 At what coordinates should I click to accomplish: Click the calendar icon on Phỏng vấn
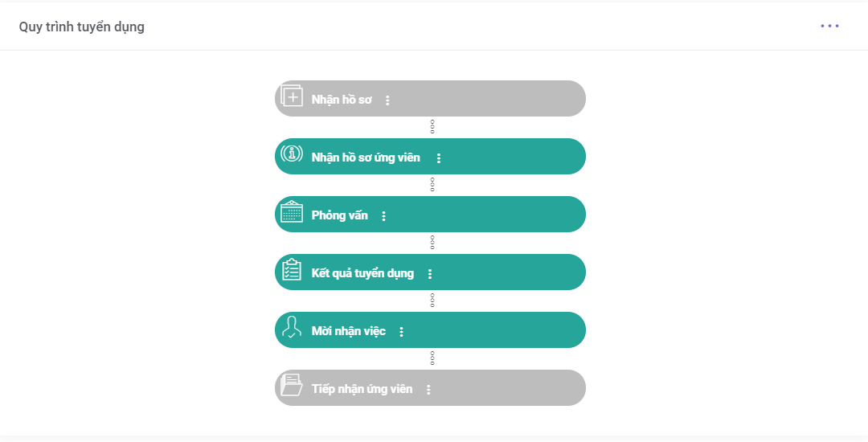(291, 212)
